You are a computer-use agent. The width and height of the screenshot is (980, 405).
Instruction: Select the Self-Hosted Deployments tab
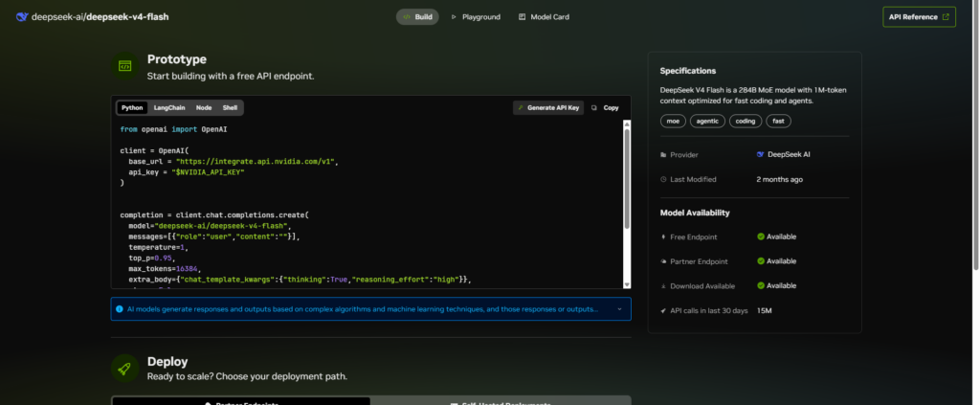click(501, 402)
